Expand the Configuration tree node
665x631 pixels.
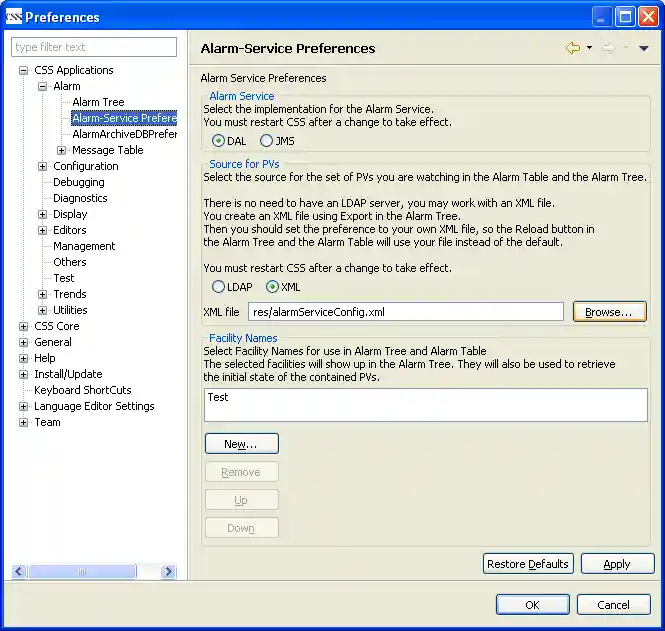(43, 167)
